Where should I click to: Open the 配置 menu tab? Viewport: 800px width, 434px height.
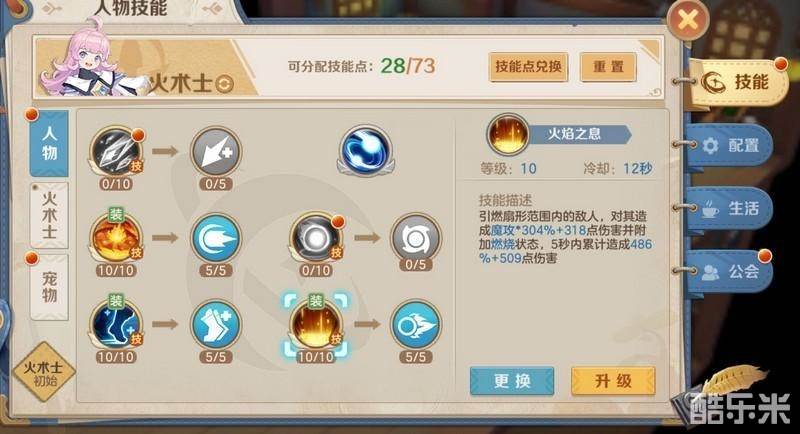coord(731,146)
